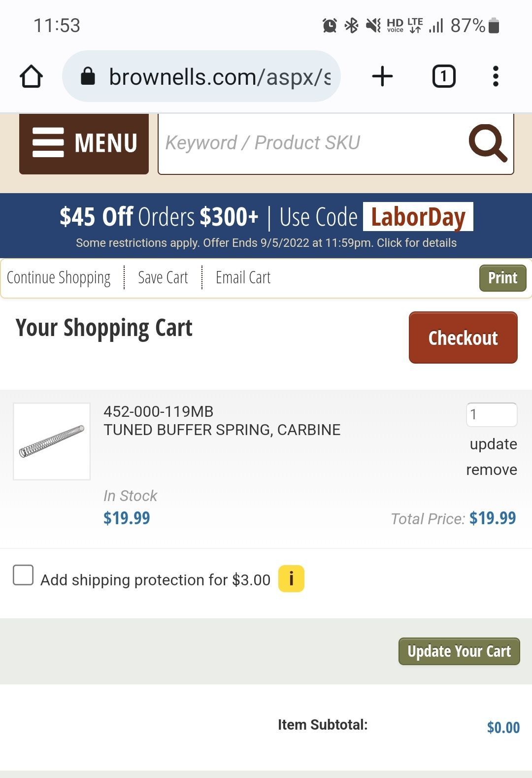Open the hamburger MENU button

84,143
